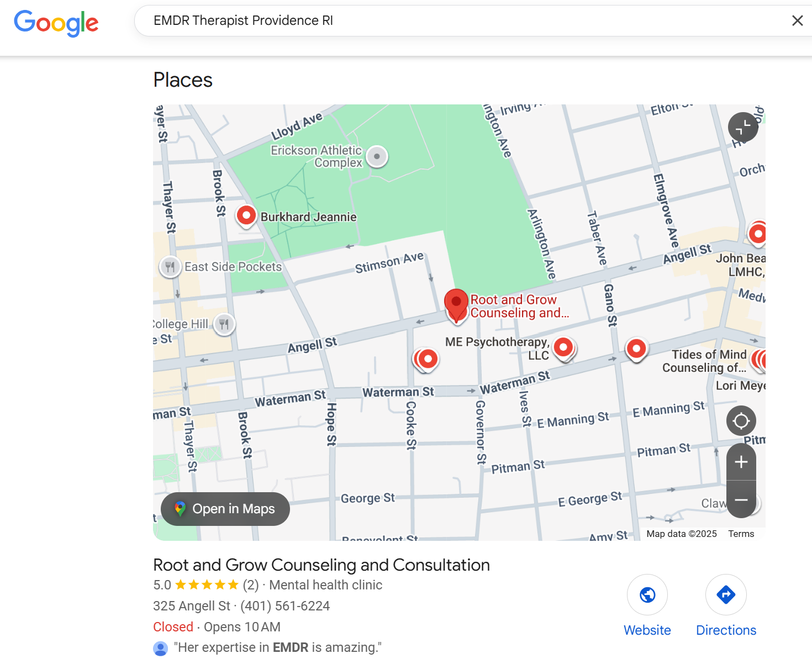Select the John Bea LMHC pin
The height and width of the screenshot is (664, 812).
[757, 234]
